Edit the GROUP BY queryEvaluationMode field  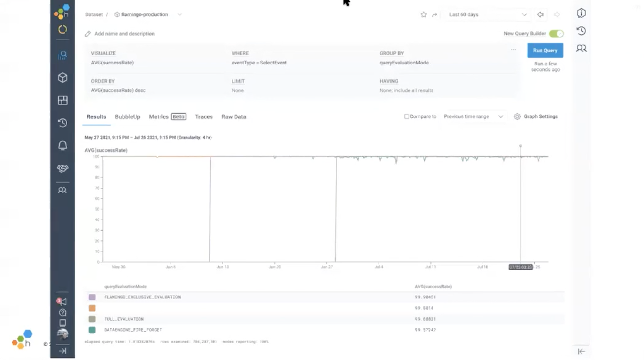404,63
